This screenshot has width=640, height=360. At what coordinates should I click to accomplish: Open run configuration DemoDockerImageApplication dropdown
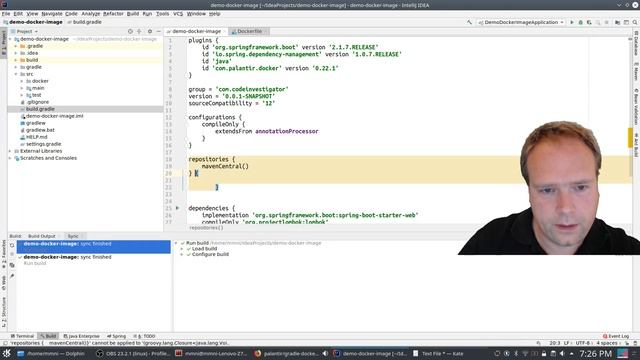(521, 22)
